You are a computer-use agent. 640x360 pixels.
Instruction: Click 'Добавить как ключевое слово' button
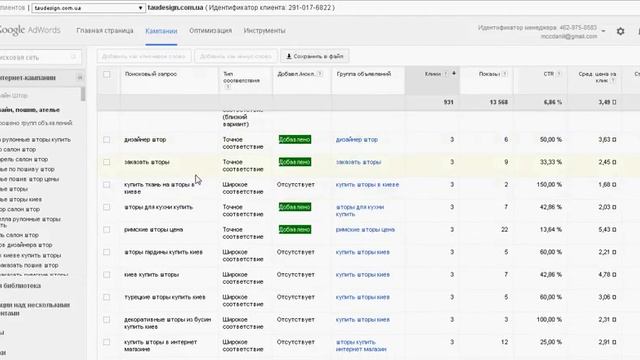[144, 56]
